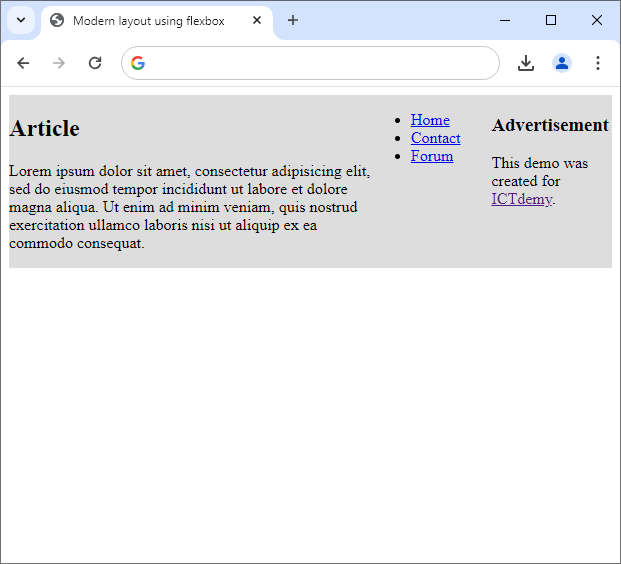Open the Home link
The width and height of the screenshot is (621, 564).
[430, 120]
